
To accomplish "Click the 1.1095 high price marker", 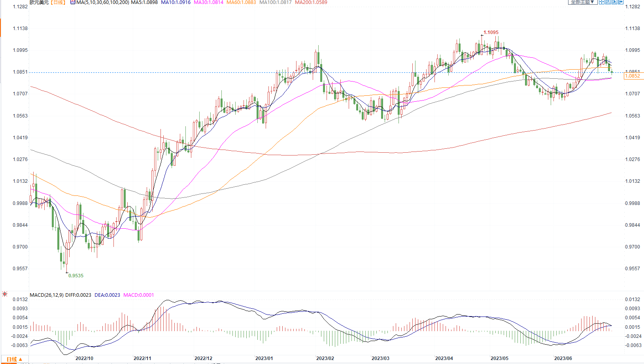I will [x=491, y=32].
